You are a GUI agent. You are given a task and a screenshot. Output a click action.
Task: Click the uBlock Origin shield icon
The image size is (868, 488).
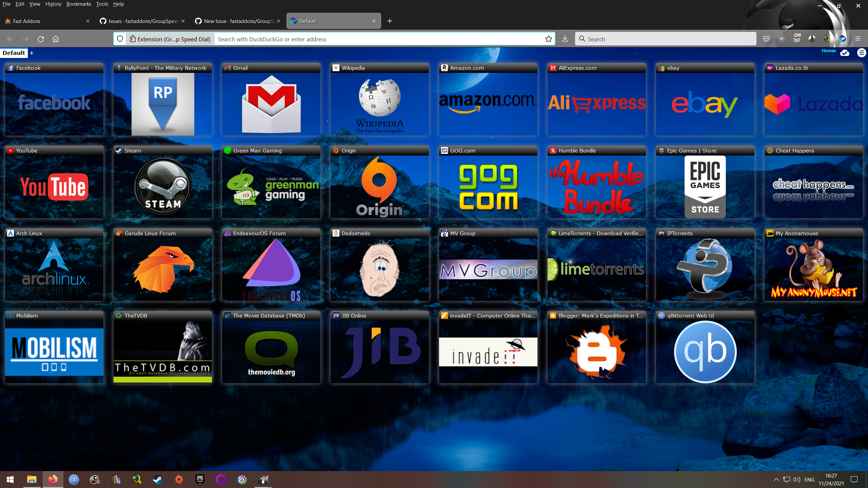(781, 39)
